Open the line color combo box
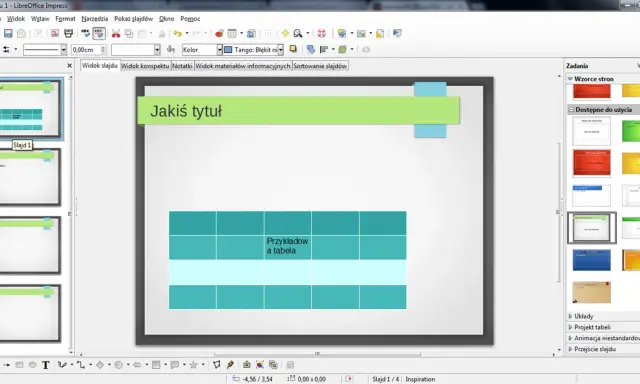 coord(136,50)
